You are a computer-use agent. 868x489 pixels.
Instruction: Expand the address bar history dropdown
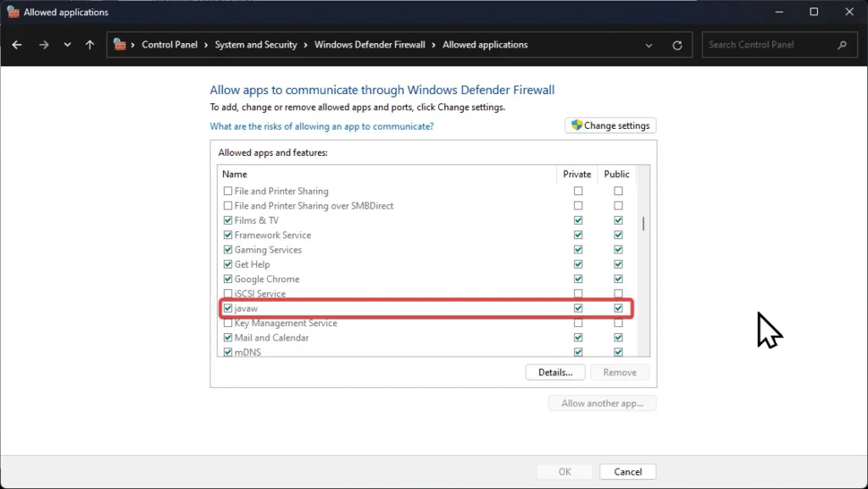tap(648, 46)
